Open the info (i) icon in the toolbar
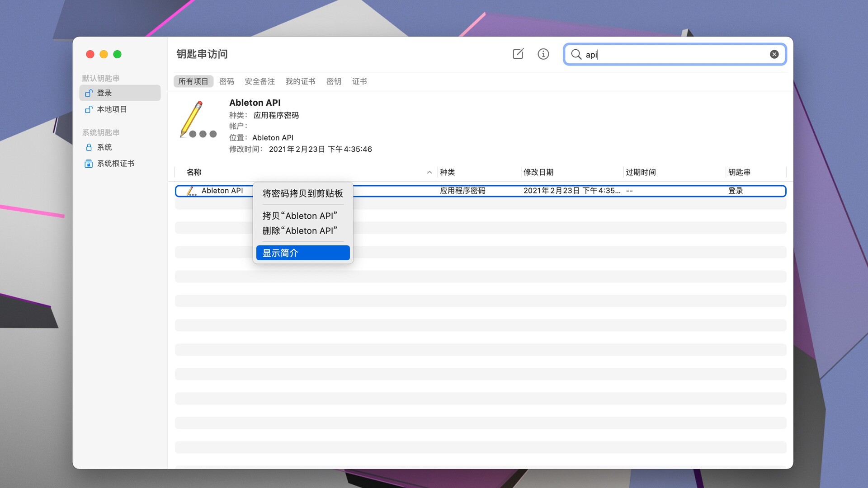The height and width of the screenshot is (488, 868). (x=543, y=54)
